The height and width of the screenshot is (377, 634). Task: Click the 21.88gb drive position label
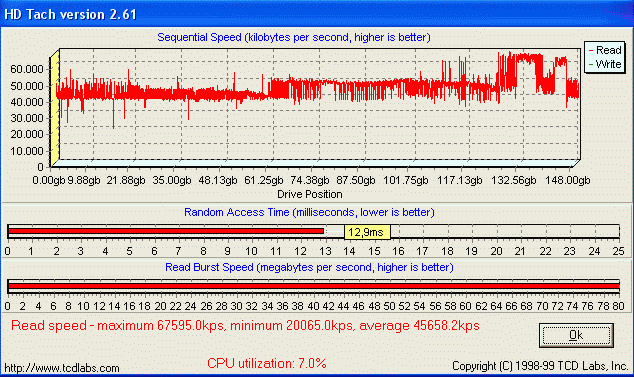126,180
